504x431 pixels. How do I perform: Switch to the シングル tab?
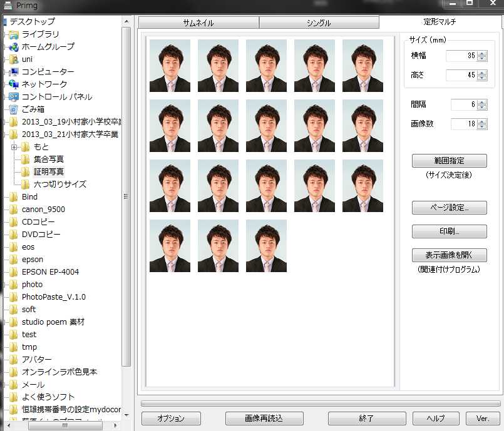pos(319,23)
